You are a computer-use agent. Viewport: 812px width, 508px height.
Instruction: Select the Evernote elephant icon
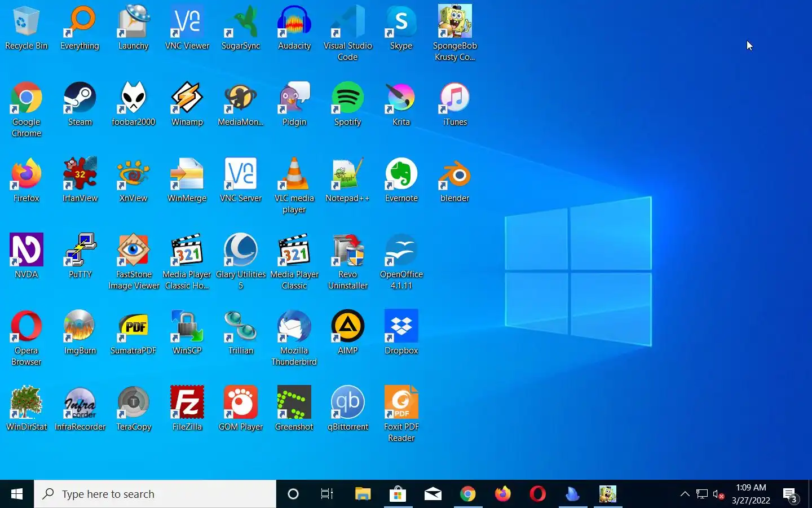(401, 173)
